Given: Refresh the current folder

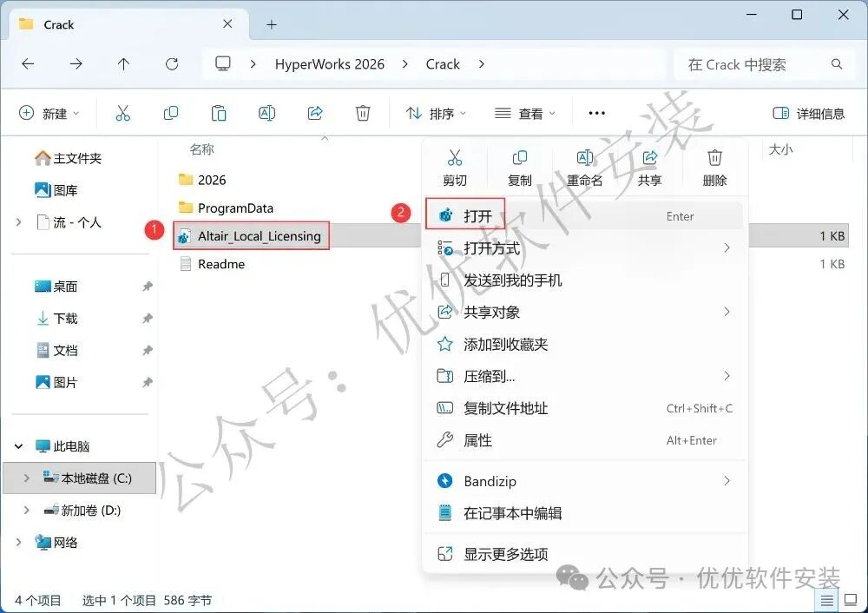Looking at the screenshot, I should pos(172,64).
